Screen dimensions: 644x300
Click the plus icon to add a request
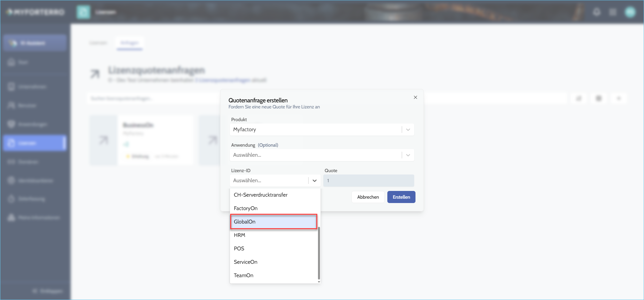point(619,98)
